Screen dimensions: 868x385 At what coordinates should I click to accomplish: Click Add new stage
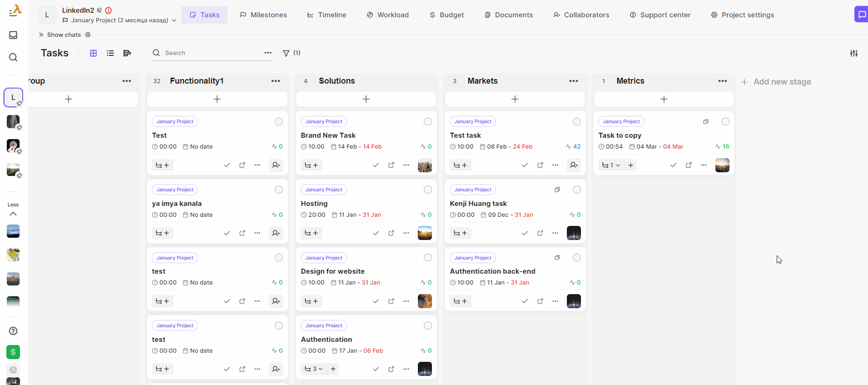point(776,82)
